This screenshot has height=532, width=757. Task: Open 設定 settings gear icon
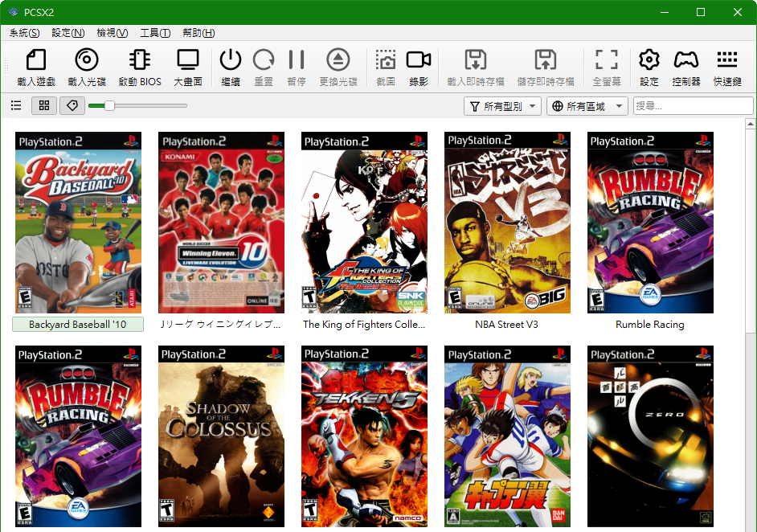[649, 59]
